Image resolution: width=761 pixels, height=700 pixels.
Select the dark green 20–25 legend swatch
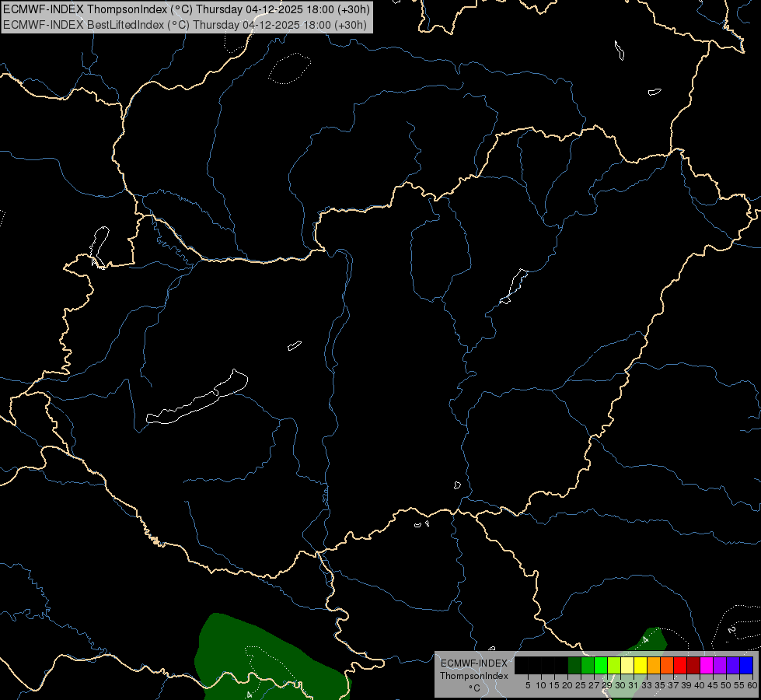pos(574,666)
